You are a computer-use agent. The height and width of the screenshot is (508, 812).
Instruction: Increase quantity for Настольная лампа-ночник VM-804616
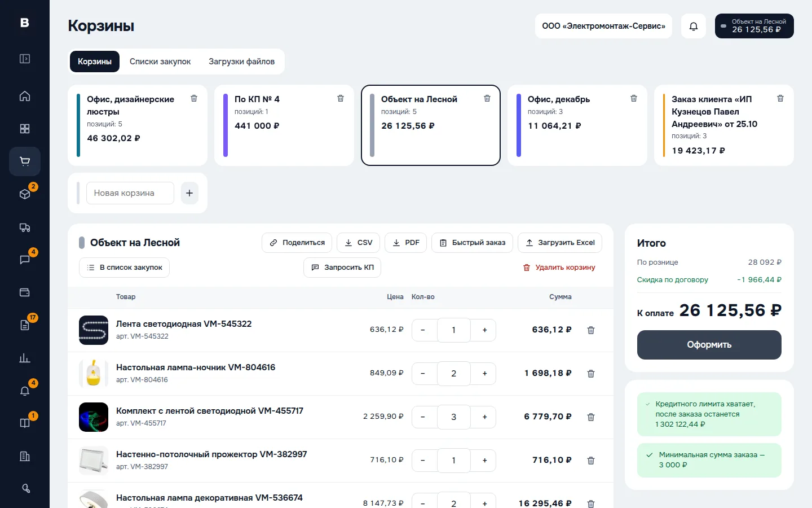484,374
